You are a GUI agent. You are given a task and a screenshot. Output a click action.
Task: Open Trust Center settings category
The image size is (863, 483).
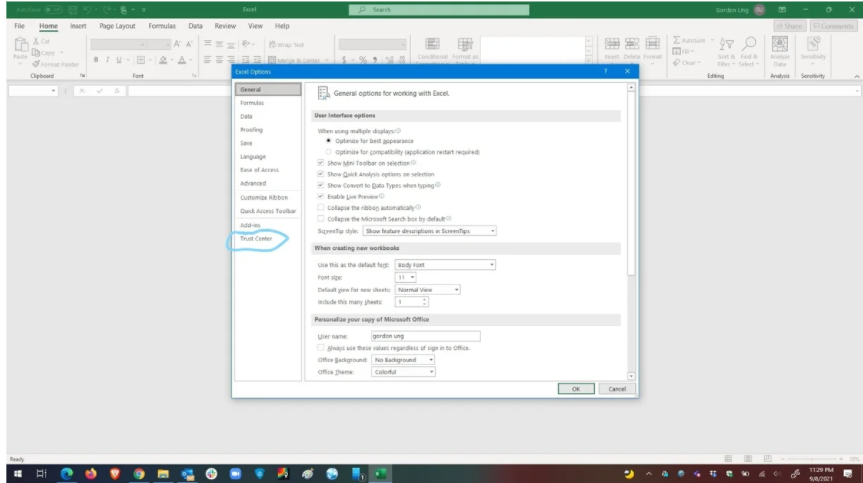click(x=256, y=239)
